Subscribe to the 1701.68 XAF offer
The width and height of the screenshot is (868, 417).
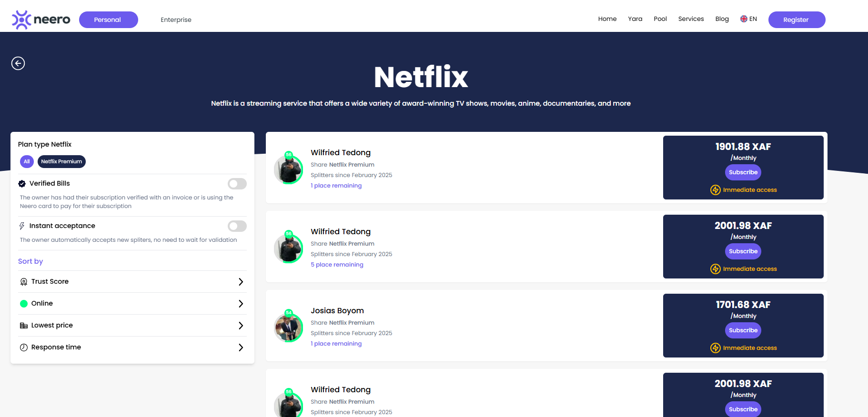(x=743, y=330)
